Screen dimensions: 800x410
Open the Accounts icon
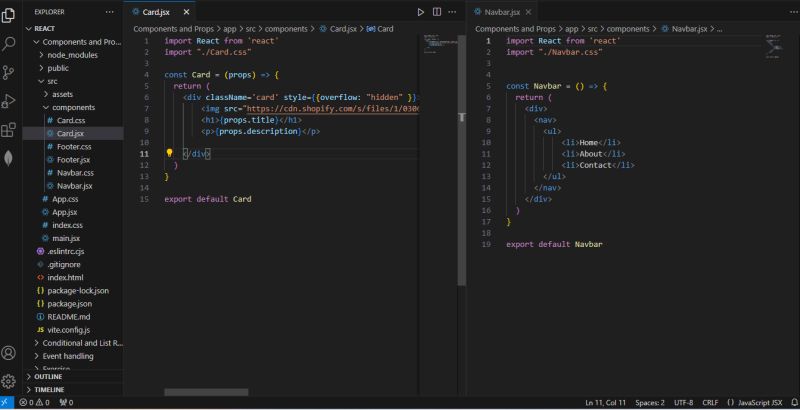click(x=9, y=353)
